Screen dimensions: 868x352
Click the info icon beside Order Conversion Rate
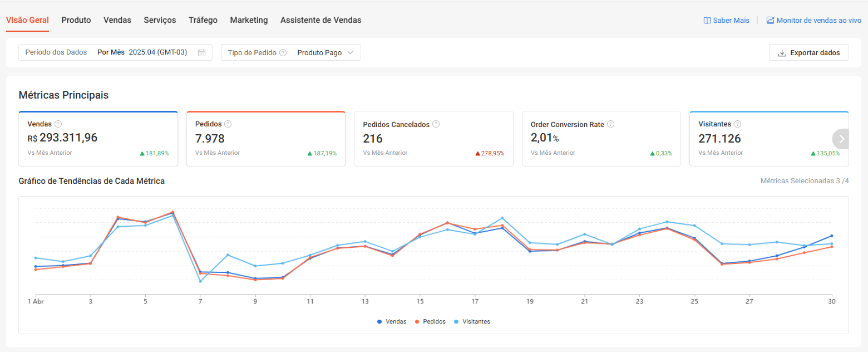point(610,124)
